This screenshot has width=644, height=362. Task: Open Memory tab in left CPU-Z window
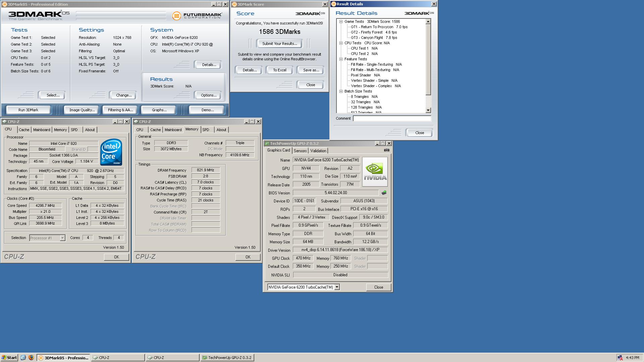point(60,130)
